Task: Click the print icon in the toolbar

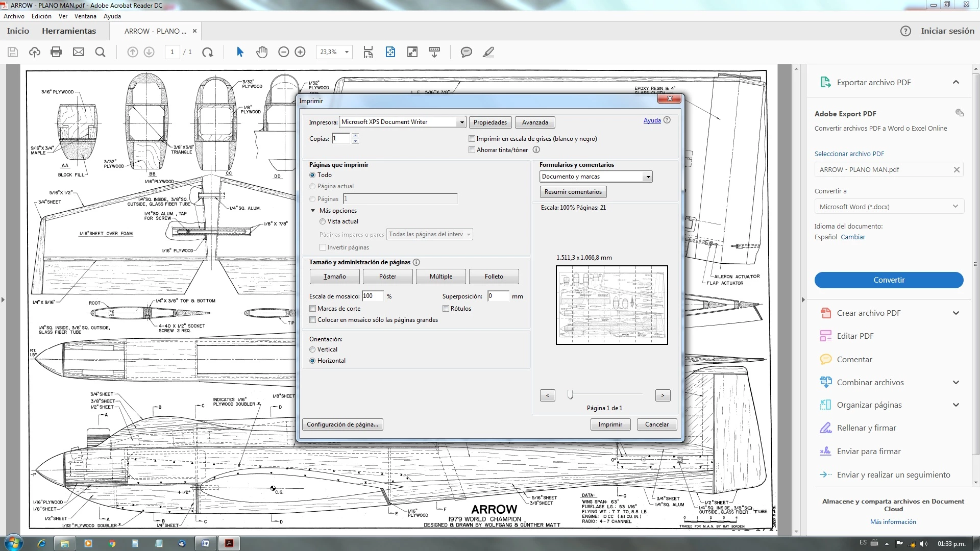Action: 56,52
